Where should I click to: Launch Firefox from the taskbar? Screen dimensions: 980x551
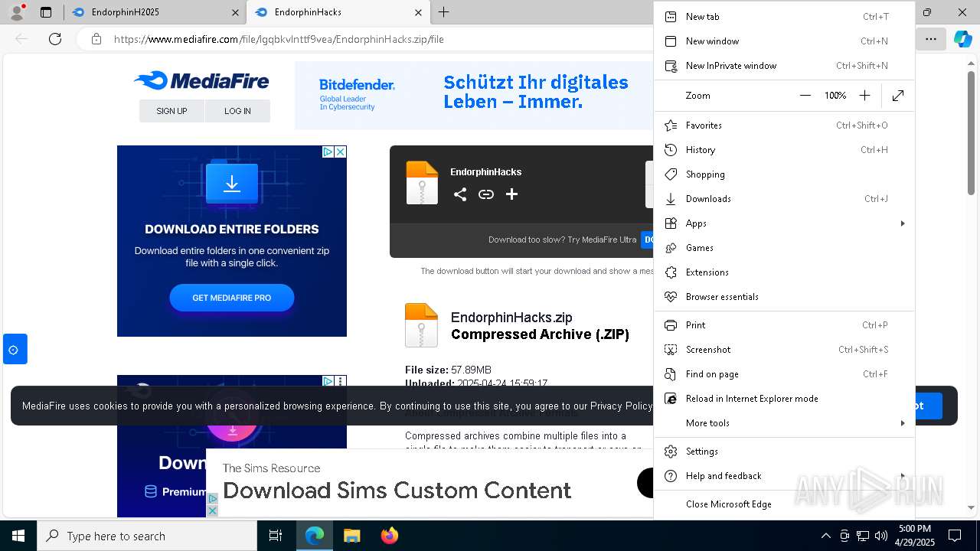coord(389,536)
